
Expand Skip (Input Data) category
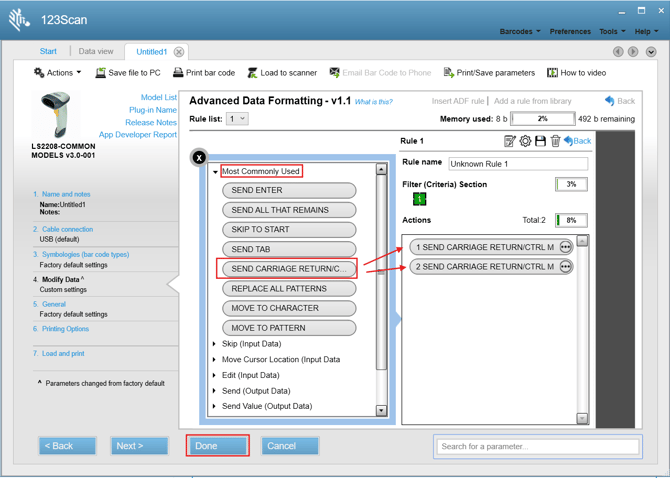pos(215,344)
